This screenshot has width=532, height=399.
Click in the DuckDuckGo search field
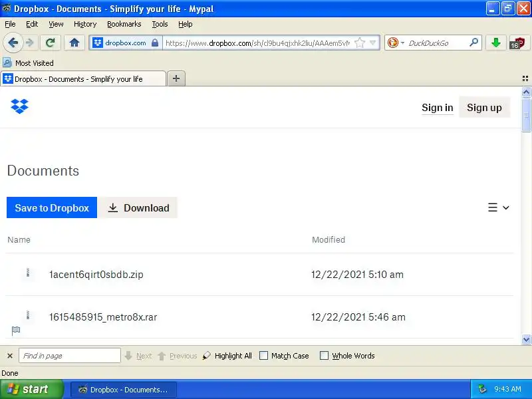438,43
